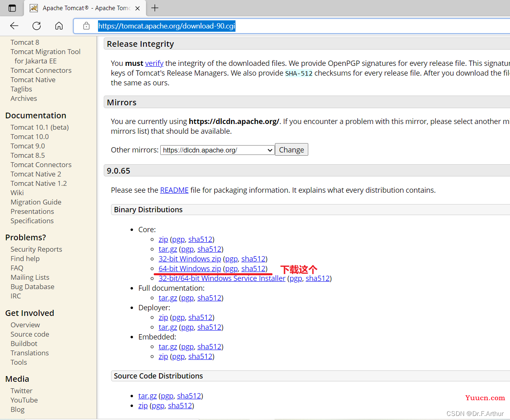510x420 pixels.
Task: Close the Apache Tomcat tab
Action: pyautogui.click(x=137, y=8)
